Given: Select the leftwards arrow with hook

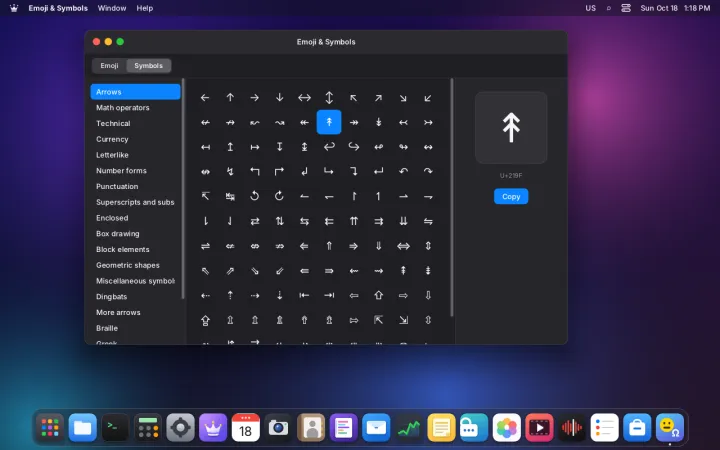Looking at the screenshot, I should [x=329, y=147].
